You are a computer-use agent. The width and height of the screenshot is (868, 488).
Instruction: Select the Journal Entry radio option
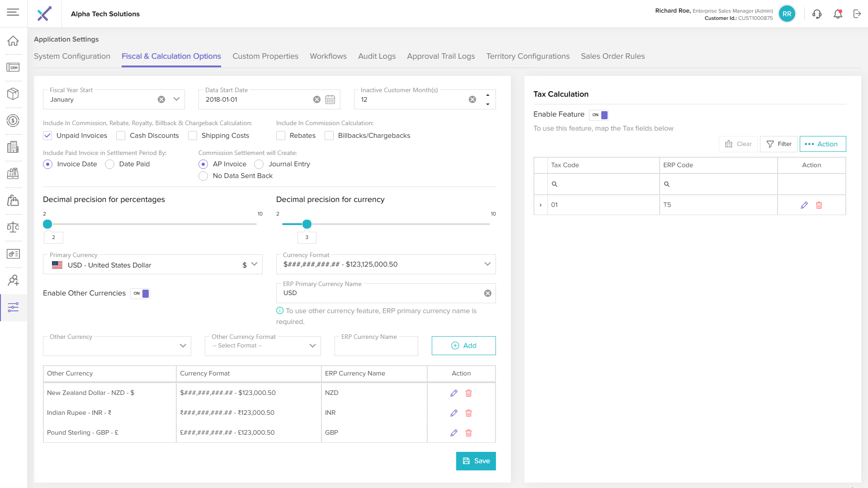[259, 164]
